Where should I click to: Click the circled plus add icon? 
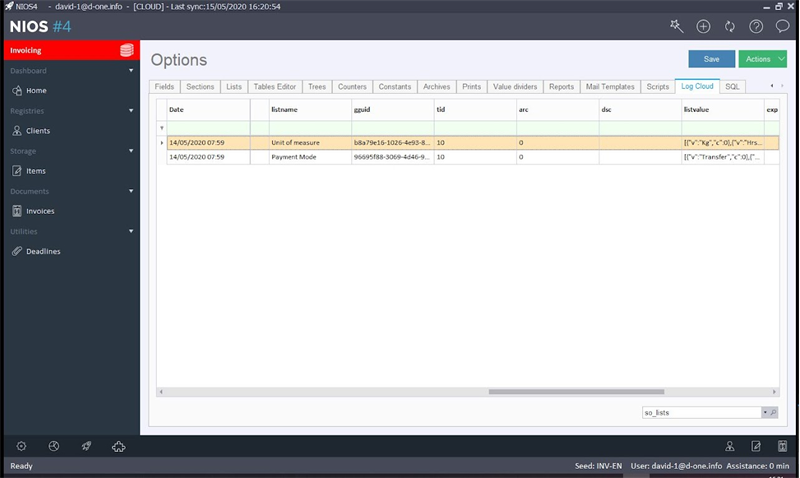[x=703, y=27]
